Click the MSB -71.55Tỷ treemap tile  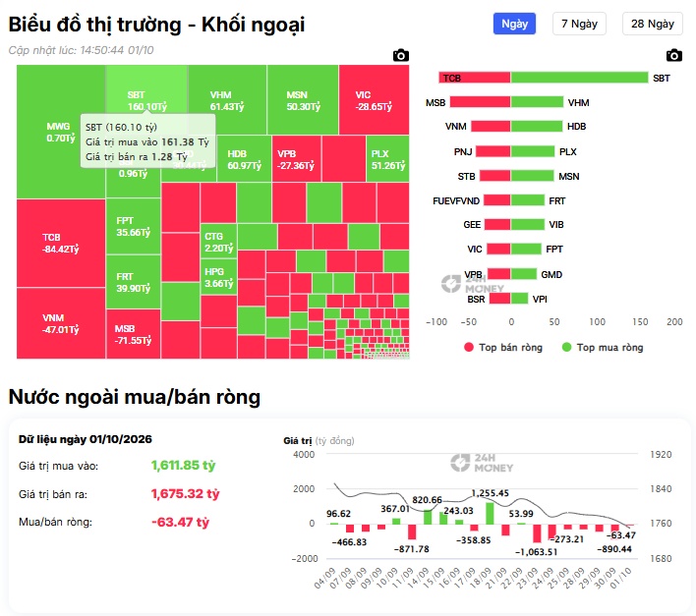pyautogui.click(x=133, y=334)
